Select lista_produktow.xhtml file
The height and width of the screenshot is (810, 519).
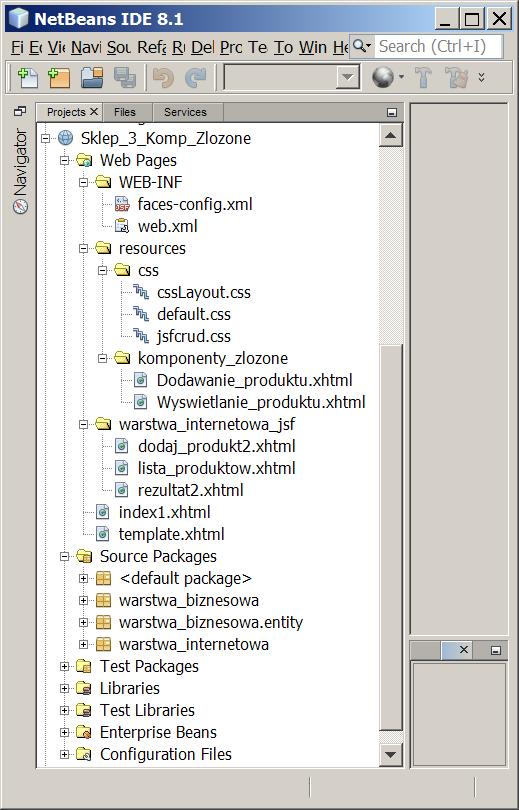tap(216, 469)
